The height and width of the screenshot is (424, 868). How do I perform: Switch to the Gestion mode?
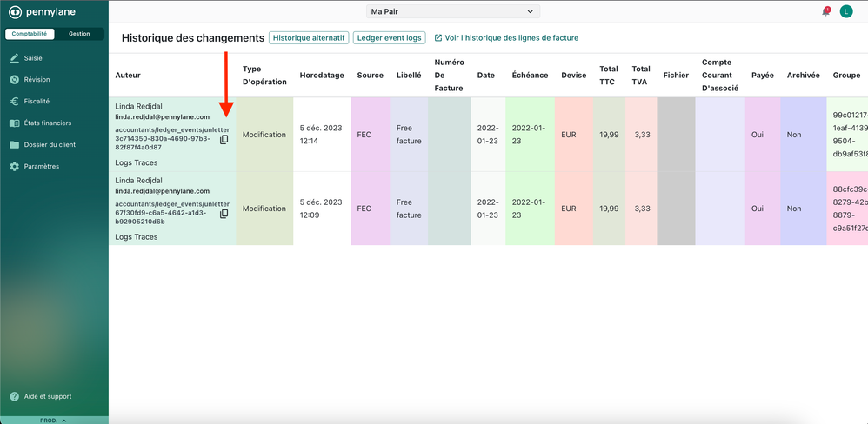(x=79, y=34)
